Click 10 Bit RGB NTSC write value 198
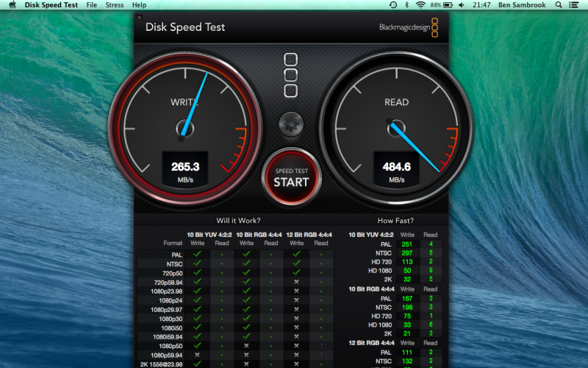This screenshot has height=368, width=588. pos(407,308)
